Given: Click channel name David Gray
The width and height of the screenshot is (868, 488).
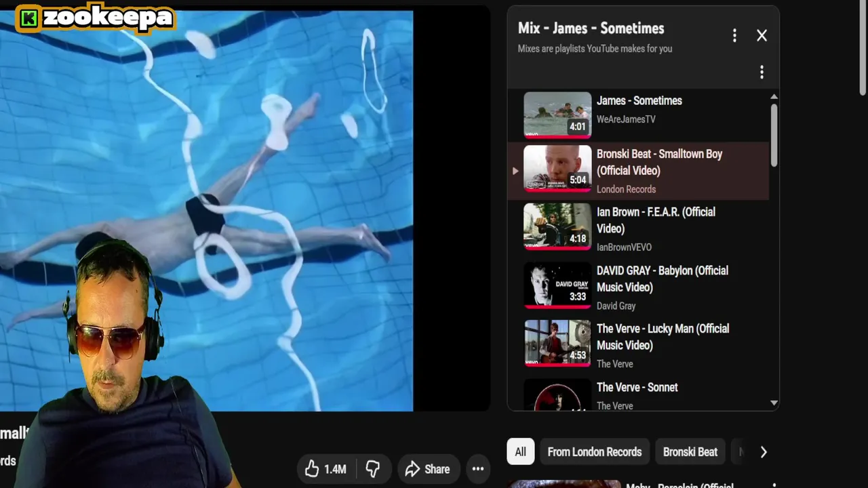Looking at the screenshot, I should (616, 306).
